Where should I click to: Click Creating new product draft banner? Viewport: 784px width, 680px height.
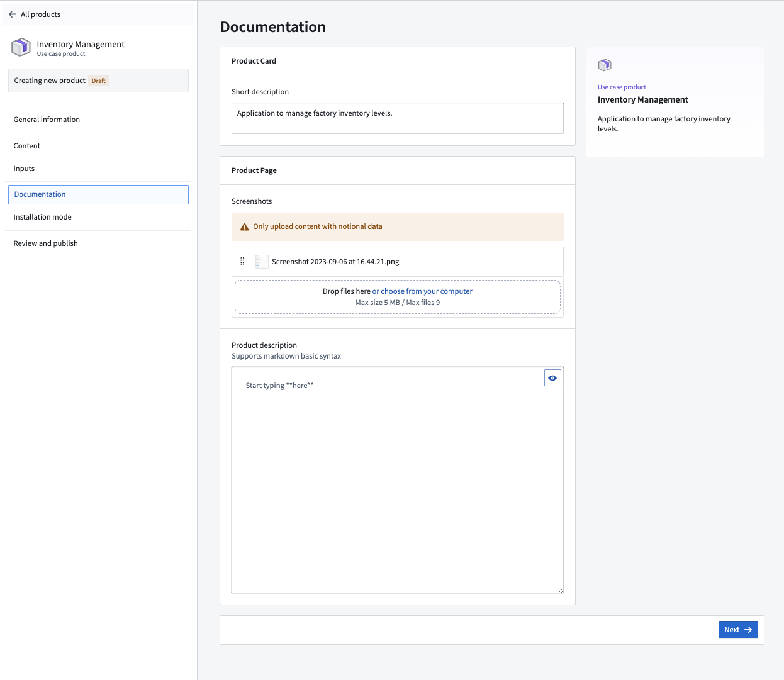pyautogui.click(x=98, y=81)
